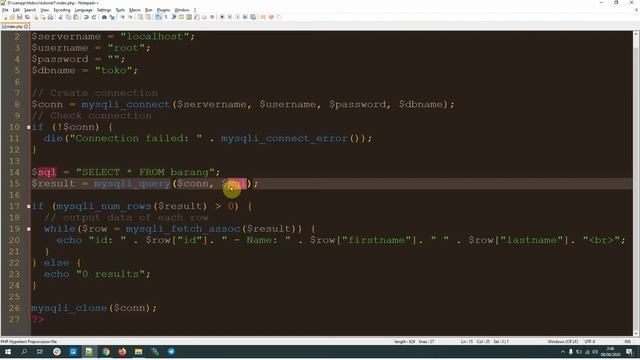640x360 pixels.
Task: Click UTF-8 encoding in the status bar
Action: [x=590, y=342]
